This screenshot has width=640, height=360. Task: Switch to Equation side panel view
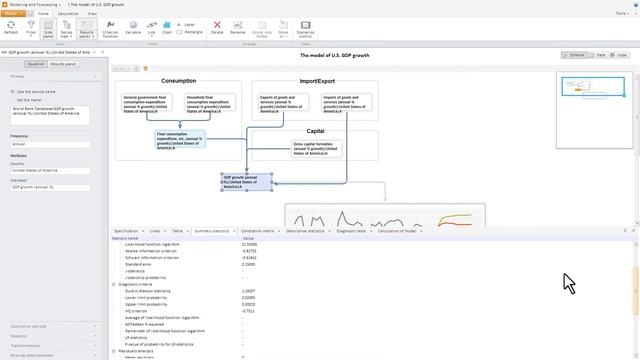[36, 64]
